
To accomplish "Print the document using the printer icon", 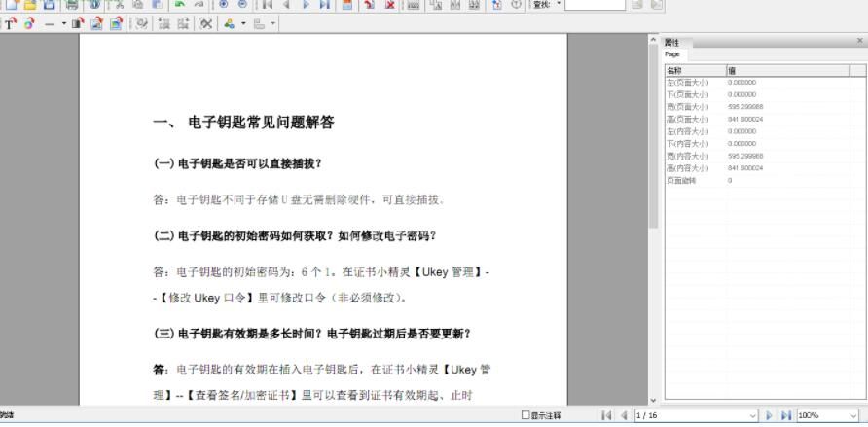I will [x=71, y=5].
